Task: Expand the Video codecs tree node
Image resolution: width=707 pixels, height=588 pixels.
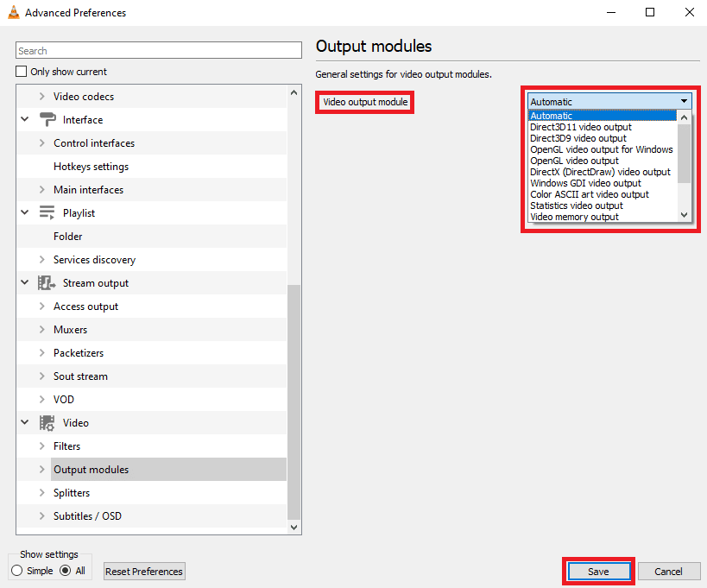Action: coord(42,96)
